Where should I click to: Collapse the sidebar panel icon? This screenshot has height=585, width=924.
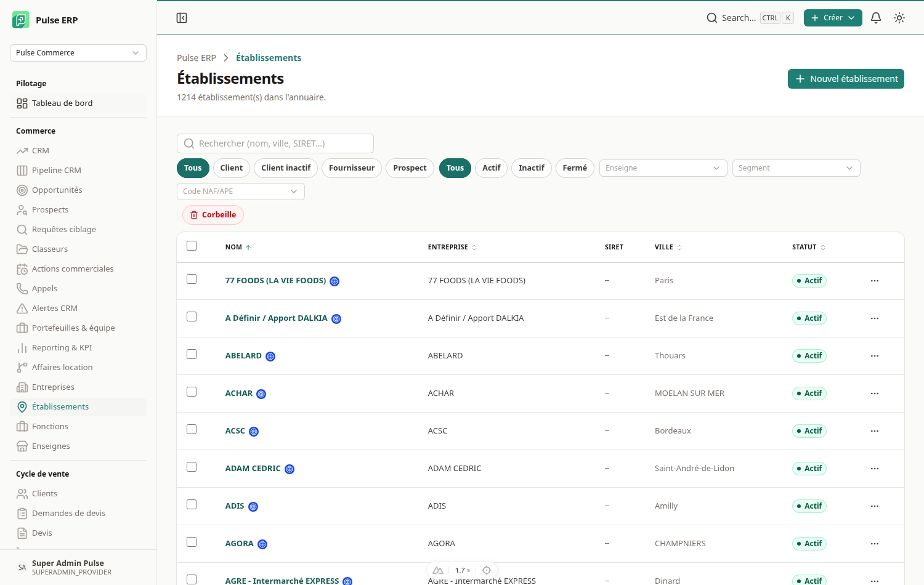click(182, 18)
